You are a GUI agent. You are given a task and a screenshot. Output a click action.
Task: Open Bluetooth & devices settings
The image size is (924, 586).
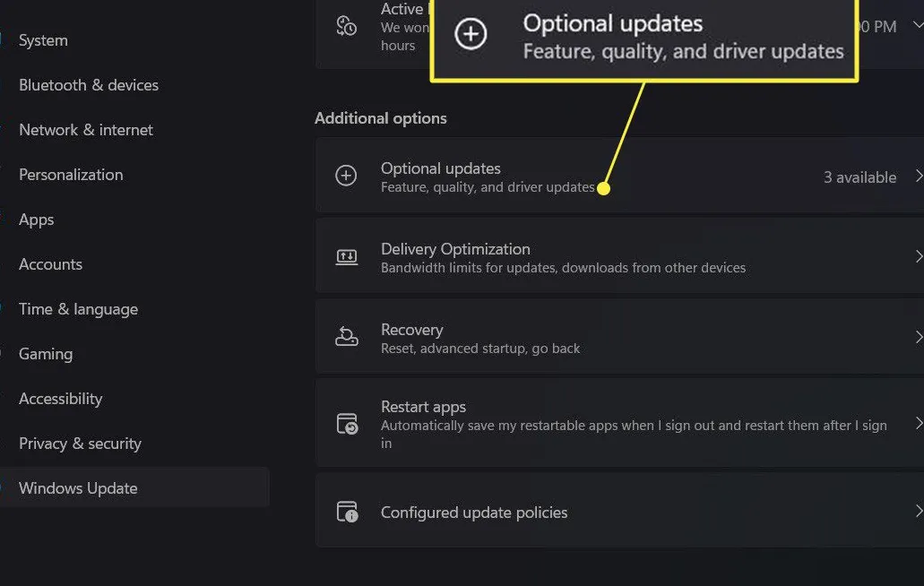88,84
